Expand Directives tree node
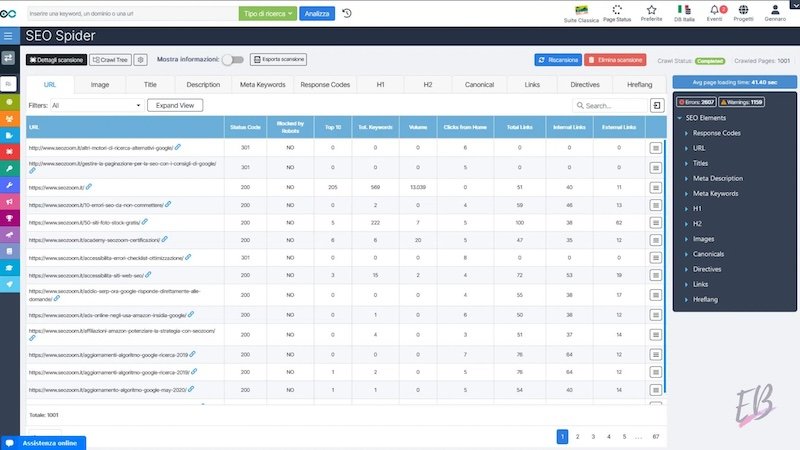 coord(686,269)
